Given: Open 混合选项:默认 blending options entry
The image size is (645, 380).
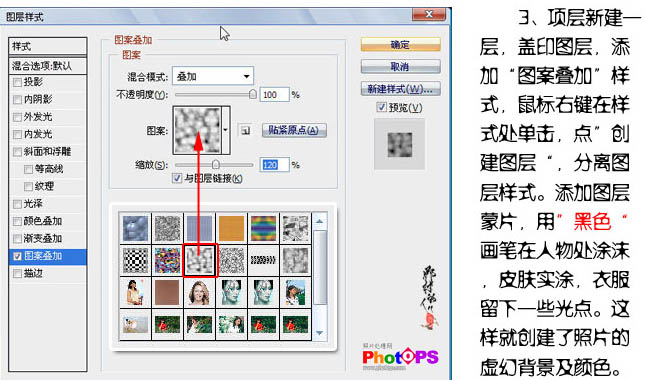Looking at the screenshot, I should coord(47,66).
